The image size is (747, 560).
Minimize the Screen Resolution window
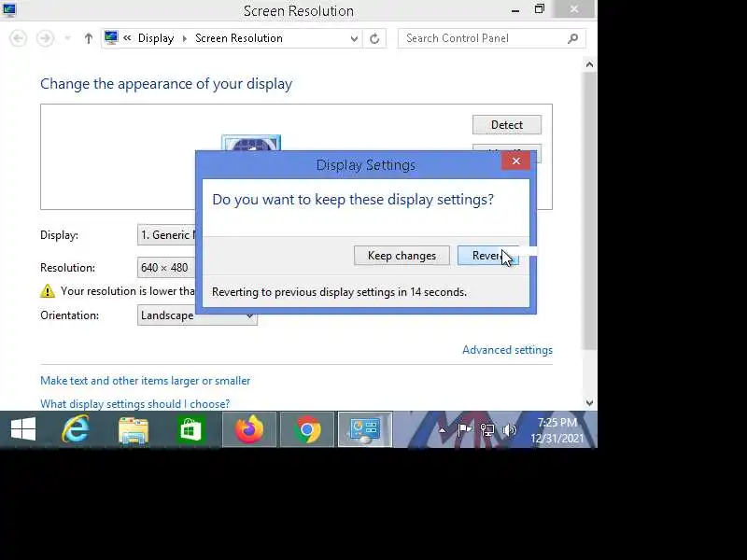tap(515, 10)
